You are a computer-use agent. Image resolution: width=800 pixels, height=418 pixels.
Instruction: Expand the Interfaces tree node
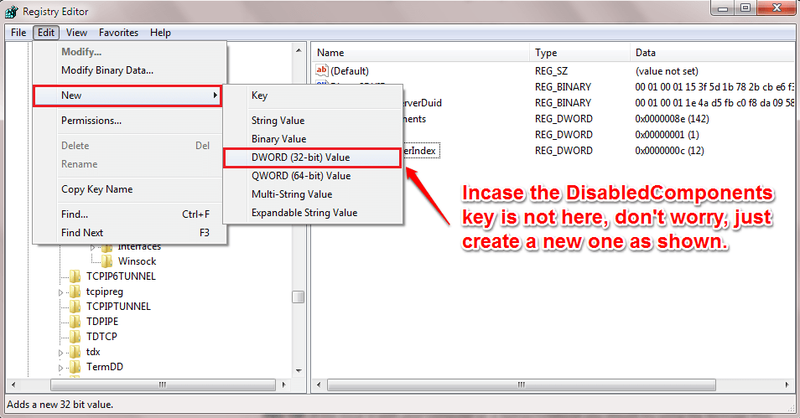click(93, 248)
